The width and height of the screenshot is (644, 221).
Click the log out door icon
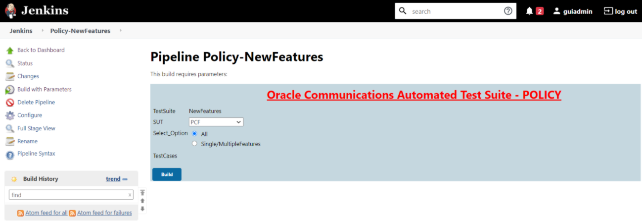tap(608, 11)
